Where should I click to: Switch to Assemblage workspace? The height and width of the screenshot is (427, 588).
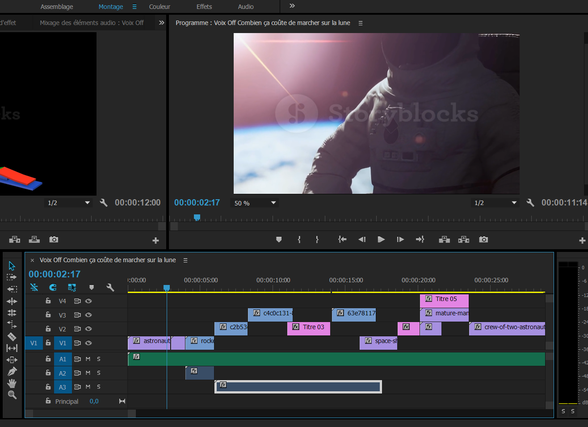57,7
